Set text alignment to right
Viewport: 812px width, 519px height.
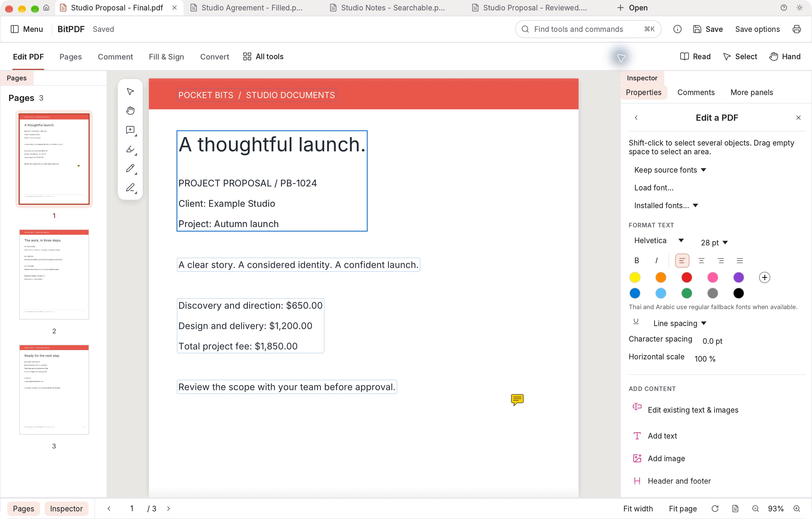pyautogui.click(x=721, y=261)
